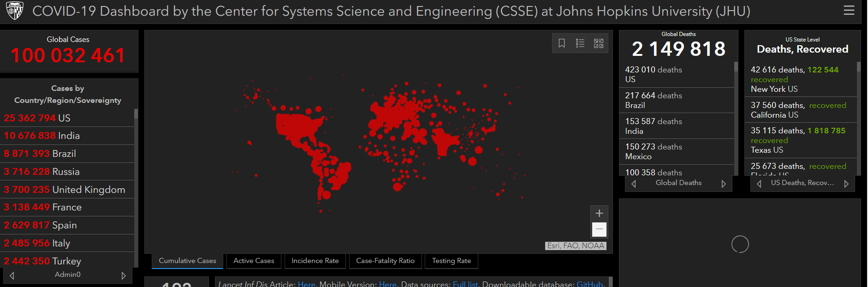Zoom out on the map with minus
Viewport: 868px width, 287px height.
point(599,229)
